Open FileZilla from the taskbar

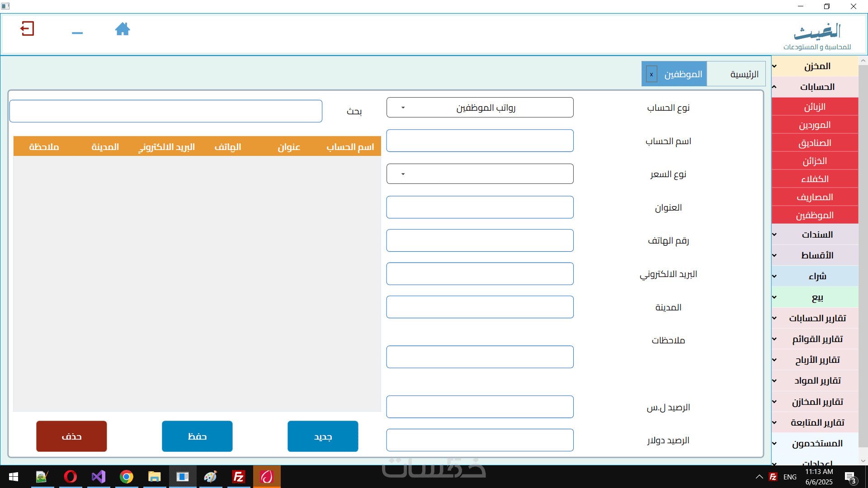point(239,477)
